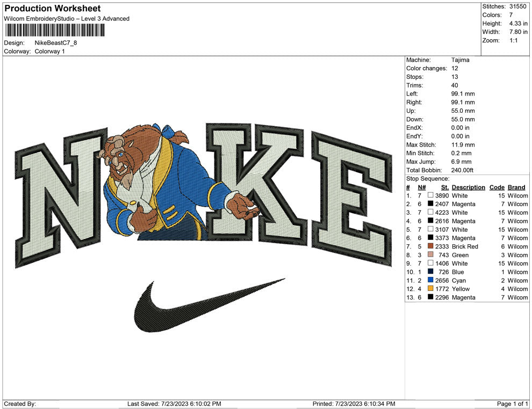The height and width of the screenshot is (409, 532).
Task: Click the embroidered letter E
Action: click(x=352, y=199)
